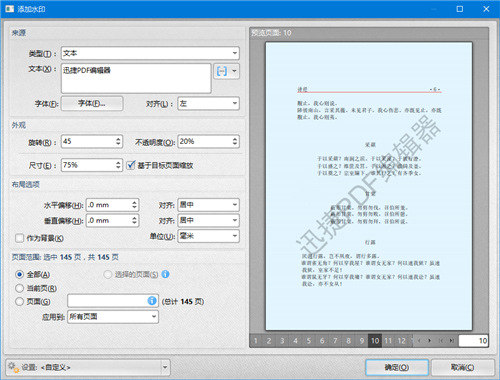Click the 字体(F)... button
This screenshot has height=380, width=500.
click(92, 103)
